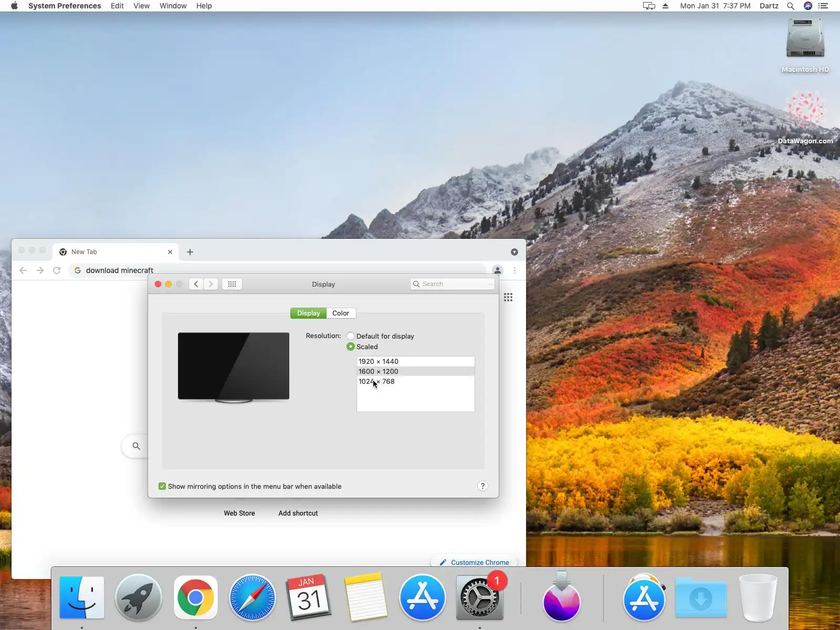This screenshot has height=630, width=840.
Task: Select the Macintosh HD desktop icon
Action: [805, 46]
